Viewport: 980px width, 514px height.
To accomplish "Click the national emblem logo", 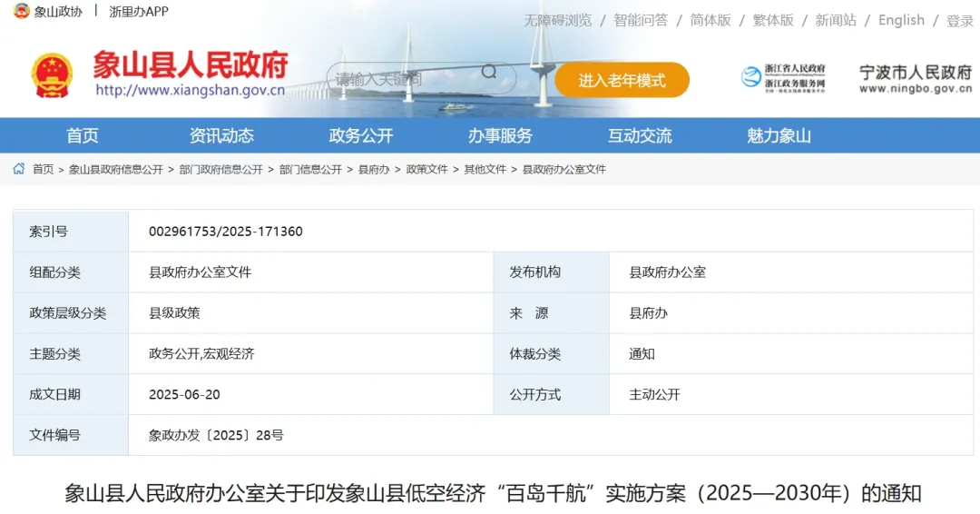I will [x=52, y=75].
